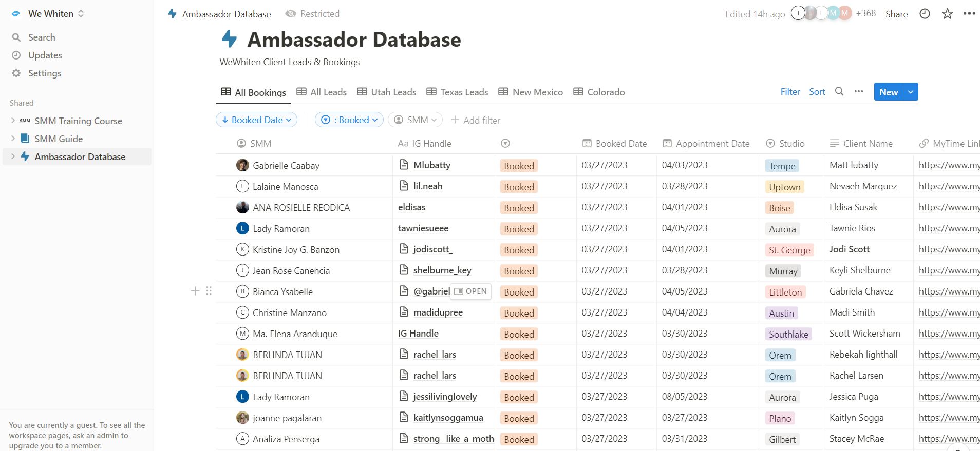This screenshot has width=980, height=451.
Task: Click client name Scott Wickersham
Action: [864, 334]
